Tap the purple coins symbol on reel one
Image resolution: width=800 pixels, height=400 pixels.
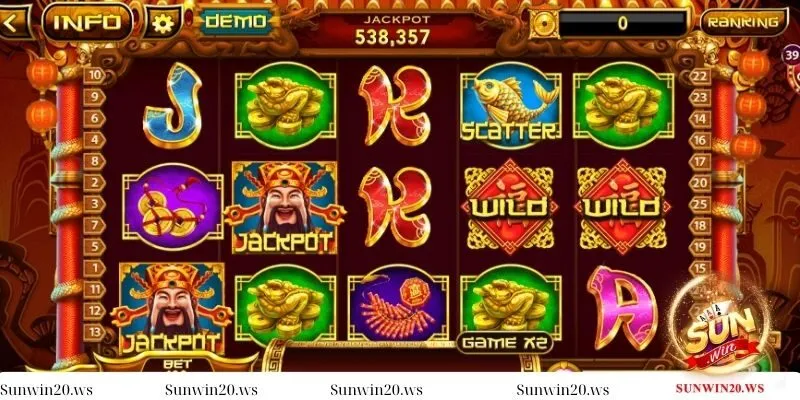pos(173,207)
